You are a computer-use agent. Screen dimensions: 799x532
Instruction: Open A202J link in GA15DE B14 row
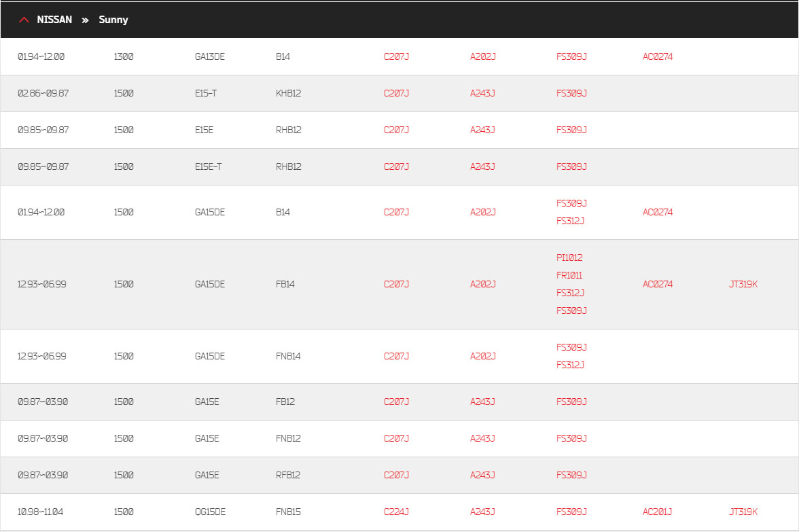pyautogui.click(x=482, y=212)
